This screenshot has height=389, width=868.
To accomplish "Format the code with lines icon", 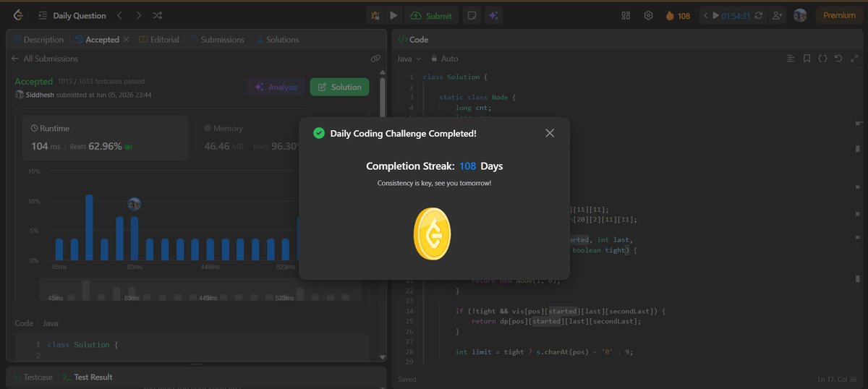I will click(x=791, y=59).
